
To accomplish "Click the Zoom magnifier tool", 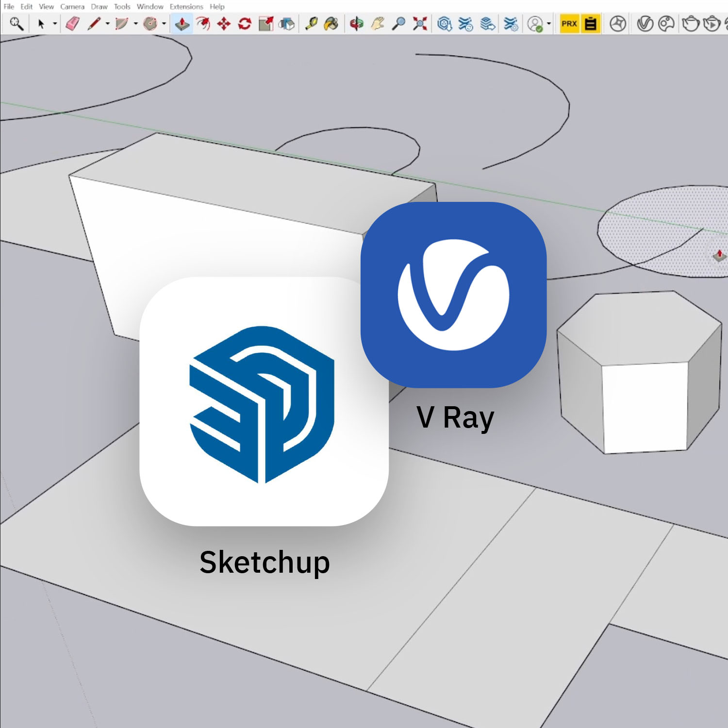I will coord(399,23).
